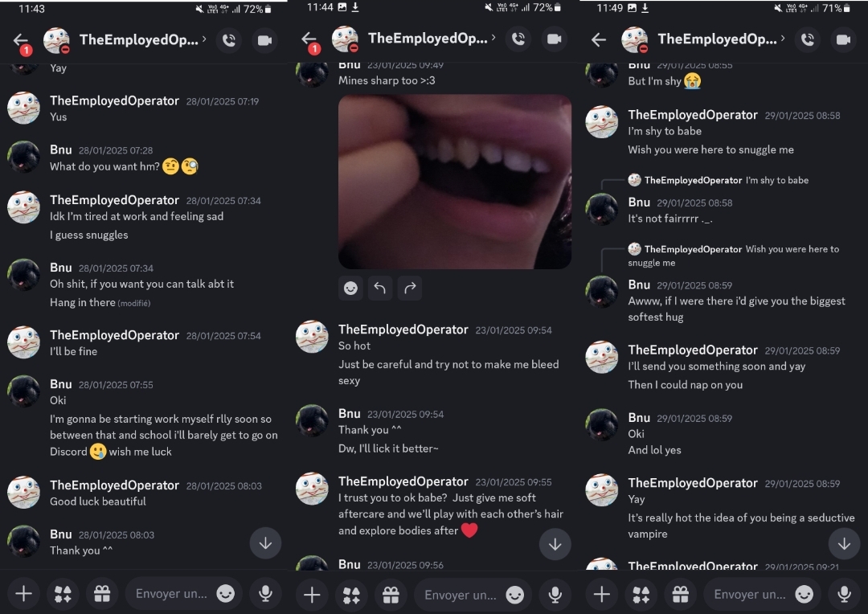The image size is (868, 614).
Task: Jump to newest messages in right chat
Action: click(x=844, y=544)
